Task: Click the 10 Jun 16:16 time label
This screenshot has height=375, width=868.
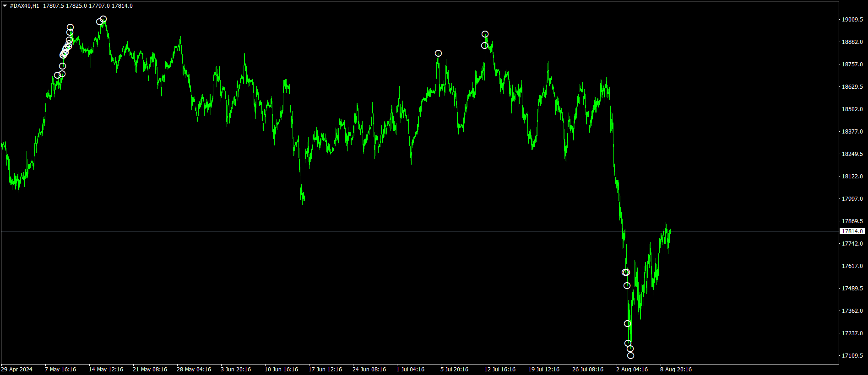Action: click(281, 370)
